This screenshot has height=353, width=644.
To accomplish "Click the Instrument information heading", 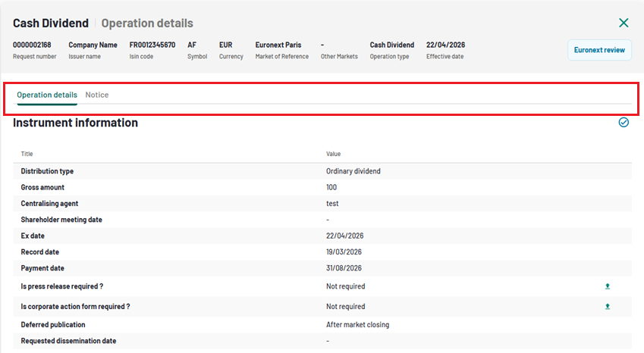I will pyautogui.click(x=76, y=123).
